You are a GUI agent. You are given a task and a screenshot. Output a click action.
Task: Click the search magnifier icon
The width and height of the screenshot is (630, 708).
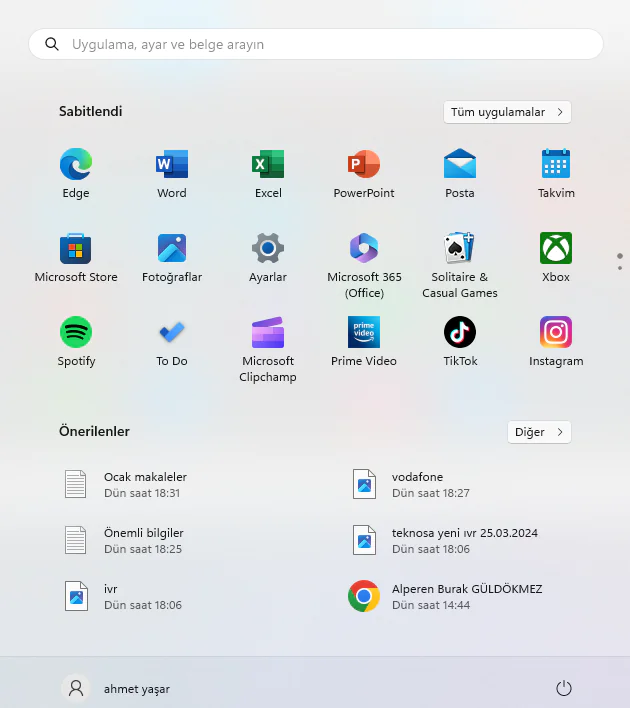tap(52, 44)
